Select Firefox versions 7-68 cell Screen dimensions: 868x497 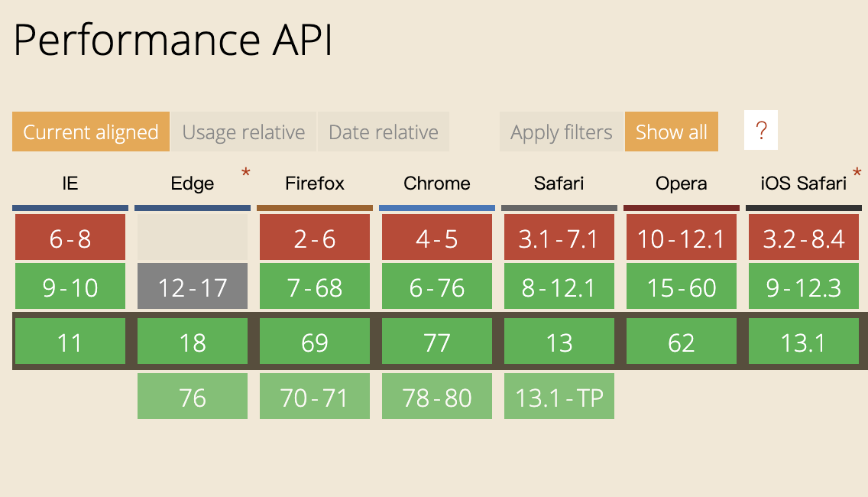(315, 286)
